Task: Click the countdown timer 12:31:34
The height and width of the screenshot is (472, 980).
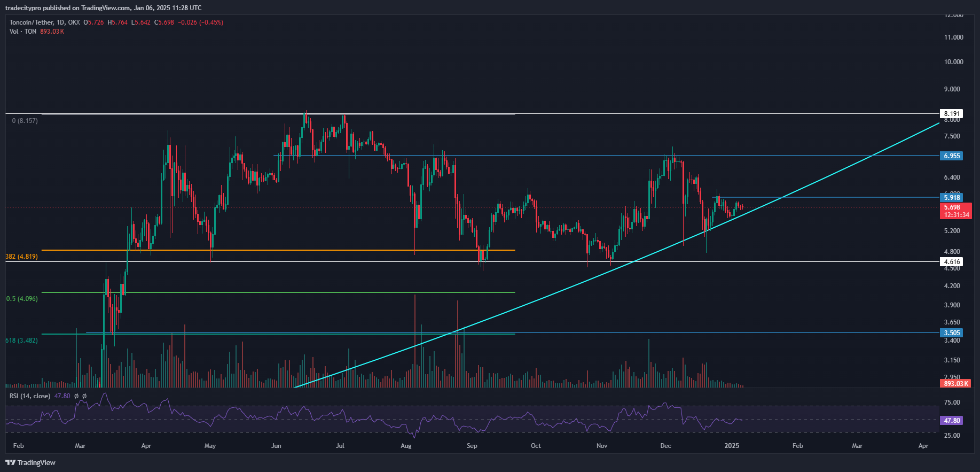Action: [x=956, y=215]
